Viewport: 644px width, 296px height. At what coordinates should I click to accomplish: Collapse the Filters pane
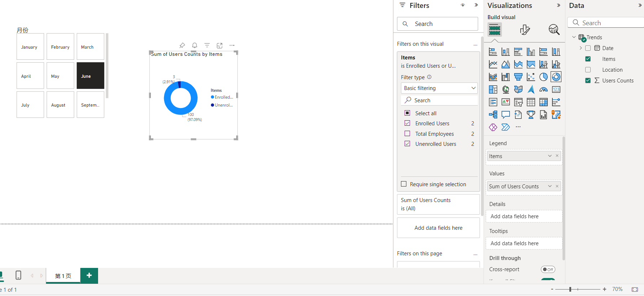[476, 5]
